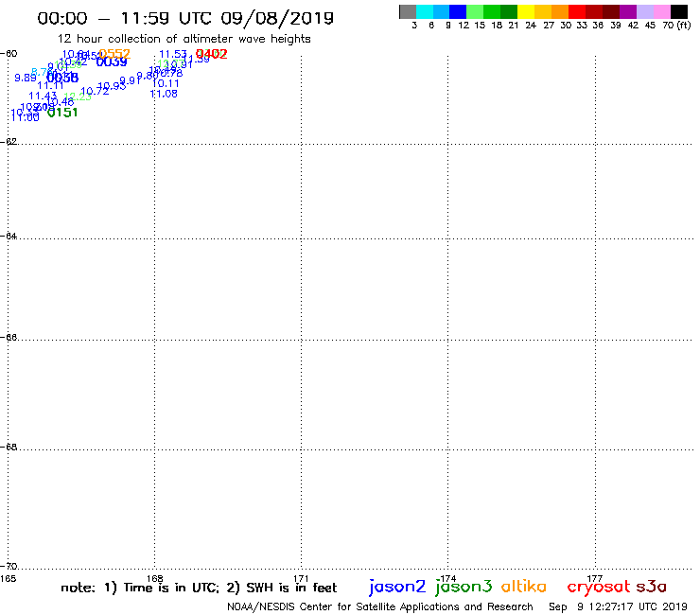The image size is (700, 615).
Task: Click the longitude axis label '171'
Action: pyautogui.click(x=302, y=578)
